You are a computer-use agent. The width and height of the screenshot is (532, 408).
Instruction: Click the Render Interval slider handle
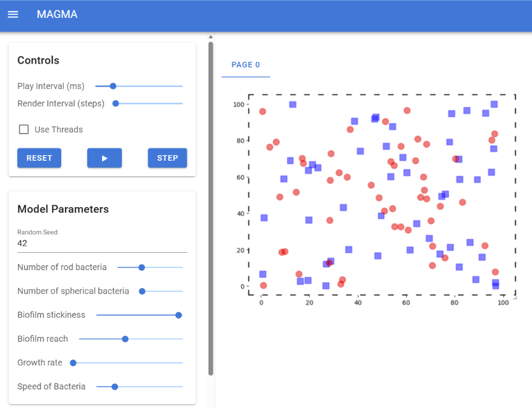point(116,103)
